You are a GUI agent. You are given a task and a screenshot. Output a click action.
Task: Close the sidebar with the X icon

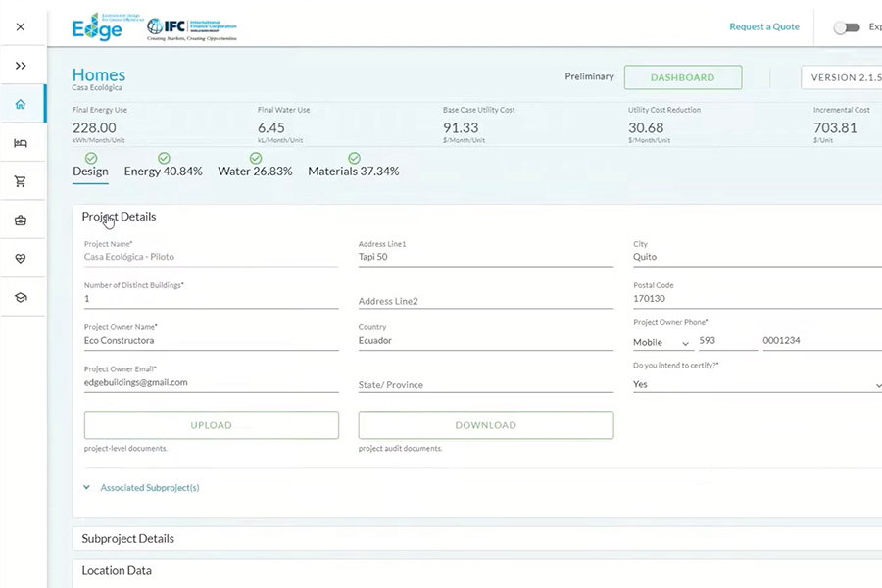(x=21, y=27)
